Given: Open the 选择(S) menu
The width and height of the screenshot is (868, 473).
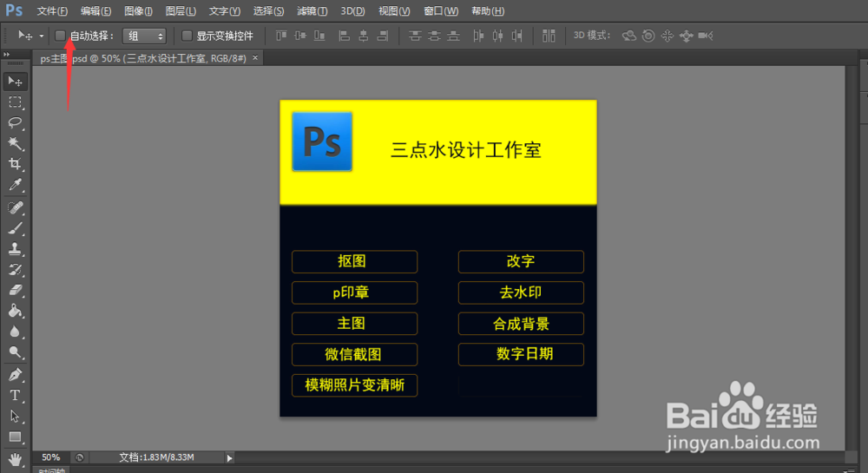Looking at the screenshot, I should click(268, 11).
